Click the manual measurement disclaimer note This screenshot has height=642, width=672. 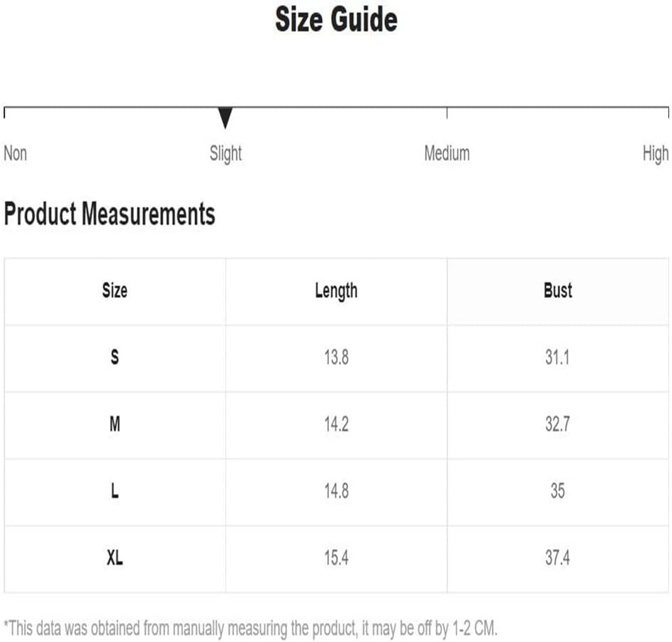tap(251, 629)
